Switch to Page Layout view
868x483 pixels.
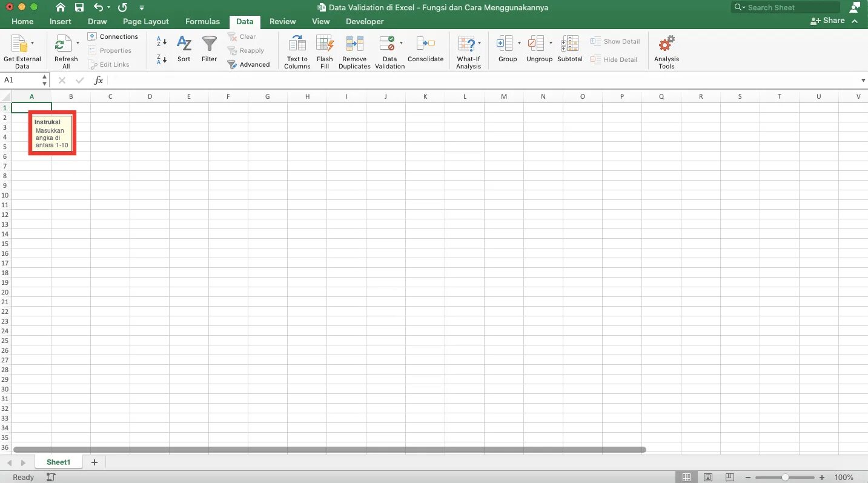[708, 477]
